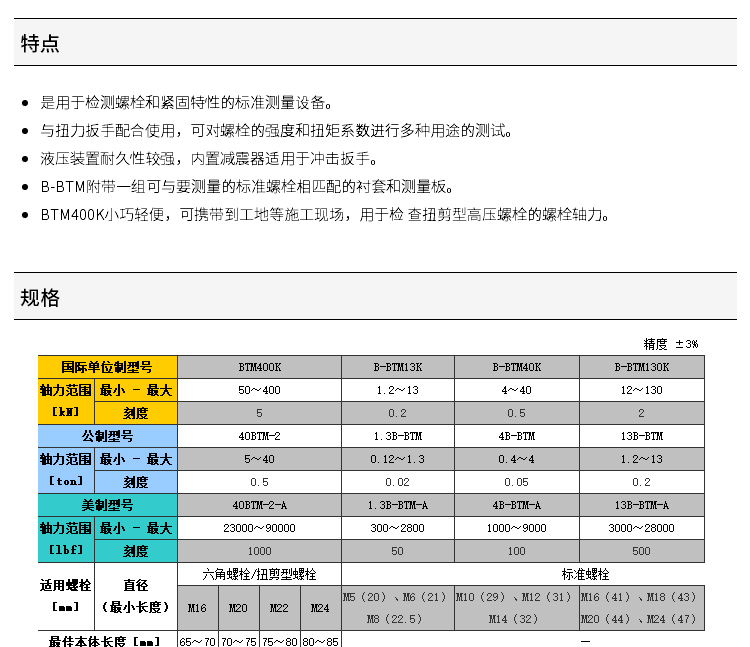Click the 65~70 body length cell
Screen dimensions: 750x647
(198, 640)
